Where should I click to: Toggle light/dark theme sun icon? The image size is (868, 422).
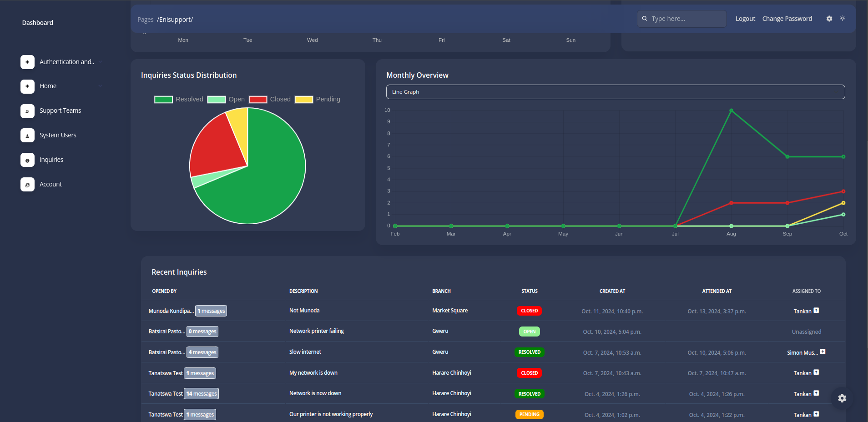(x=843, y=19)
